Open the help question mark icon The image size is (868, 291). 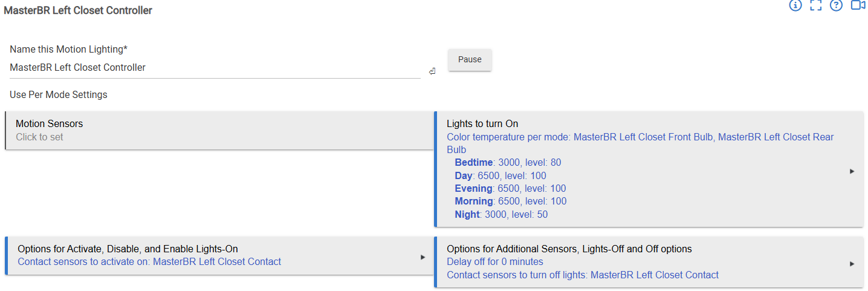tap(836, 5)
